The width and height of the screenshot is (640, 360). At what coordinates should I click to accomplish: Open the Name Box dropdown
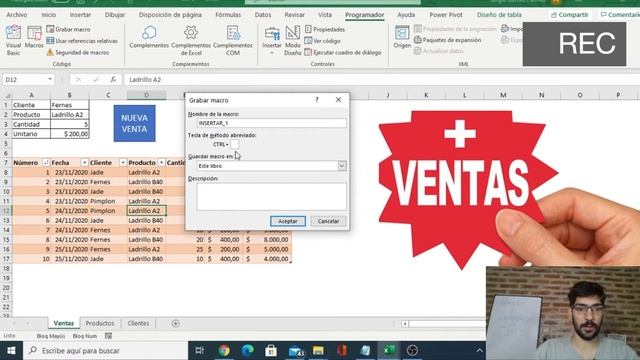pyautogui.click(x=50, y=79)
